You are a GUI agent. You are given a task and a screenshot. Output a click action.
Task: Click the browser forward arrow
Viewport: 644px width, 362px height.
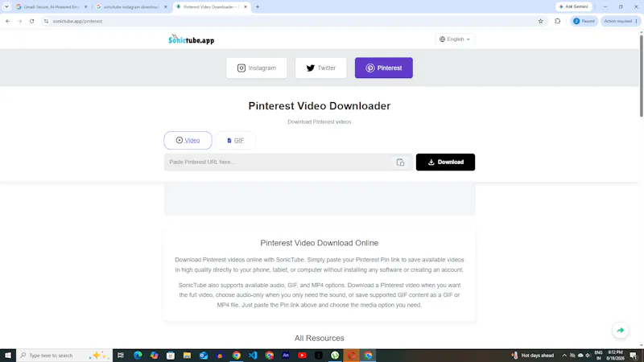[19, 21]
